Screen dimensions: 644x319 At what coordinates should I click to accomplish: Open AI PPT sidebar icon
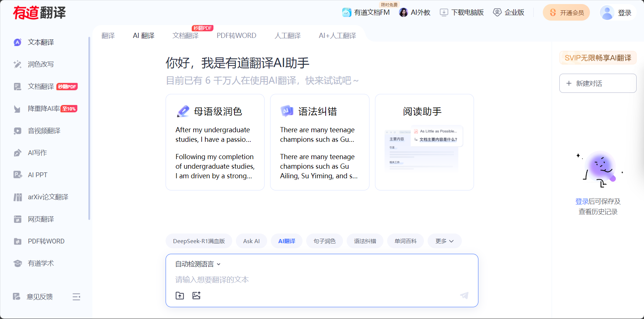tap(17, 175)
